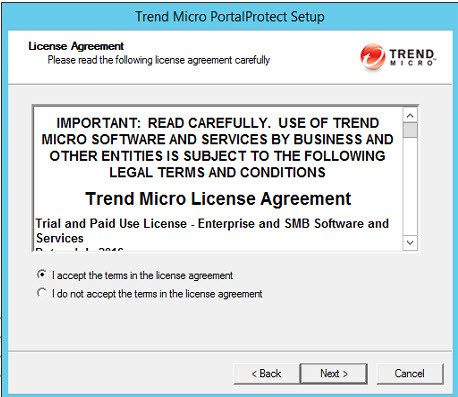The width and height of the screenshot is (458, 397).
Task: Choose 'I do not accept the terms' option
Action: pos(42,293)
